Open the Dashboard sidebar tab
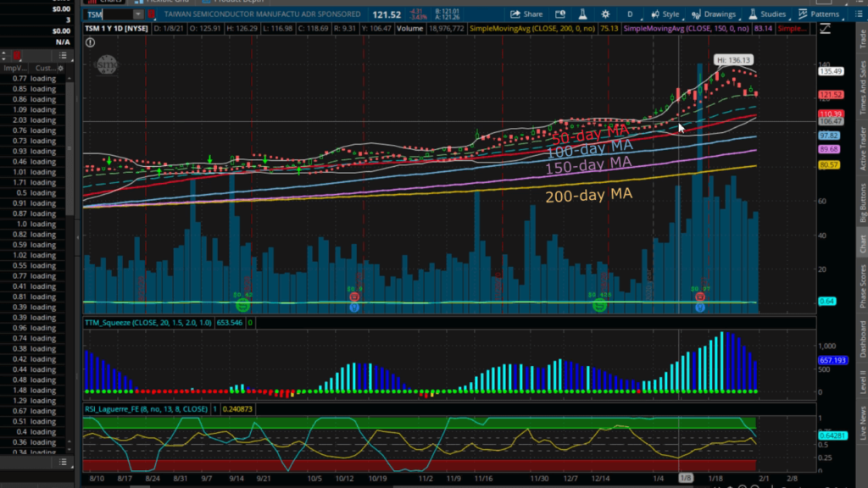Screen dimensions: 868x488 click(862, 339)
